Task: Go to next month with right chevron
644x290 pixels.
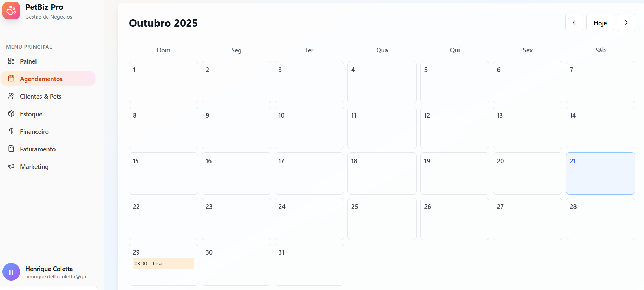Action: tap(626, 22)
